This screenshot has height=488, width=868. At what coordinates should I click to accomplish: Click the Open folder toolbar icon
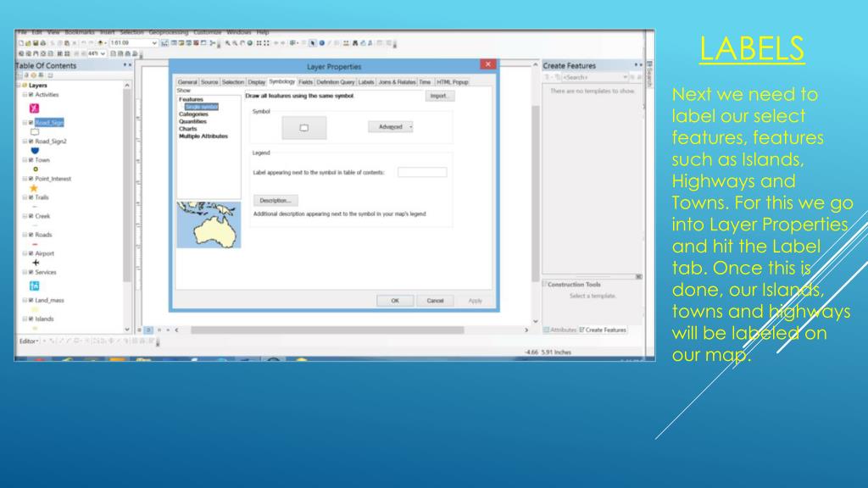click(28, 43)
